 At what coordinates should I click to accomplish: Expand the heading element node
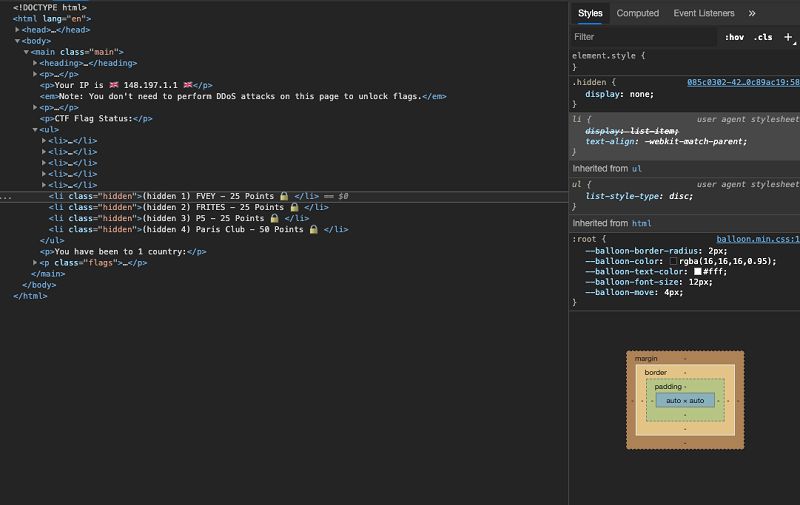point(36,63)
